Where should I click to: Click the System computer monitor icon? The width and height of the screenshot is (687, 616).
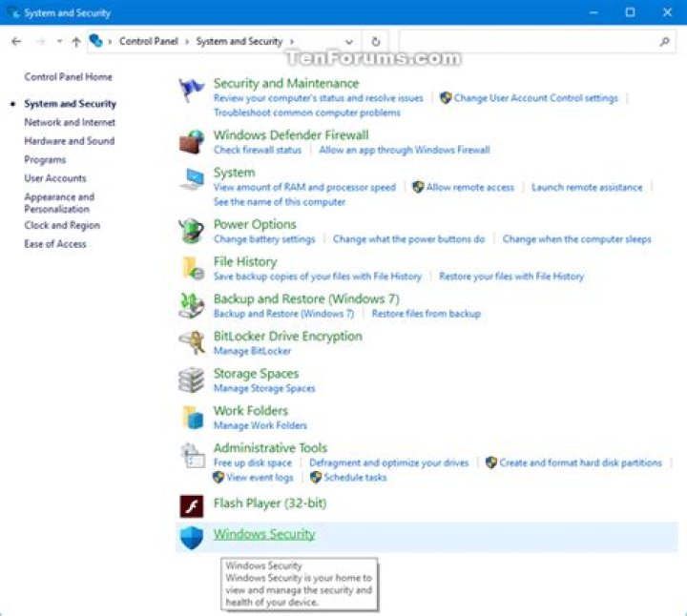click(x=192, y=179)
